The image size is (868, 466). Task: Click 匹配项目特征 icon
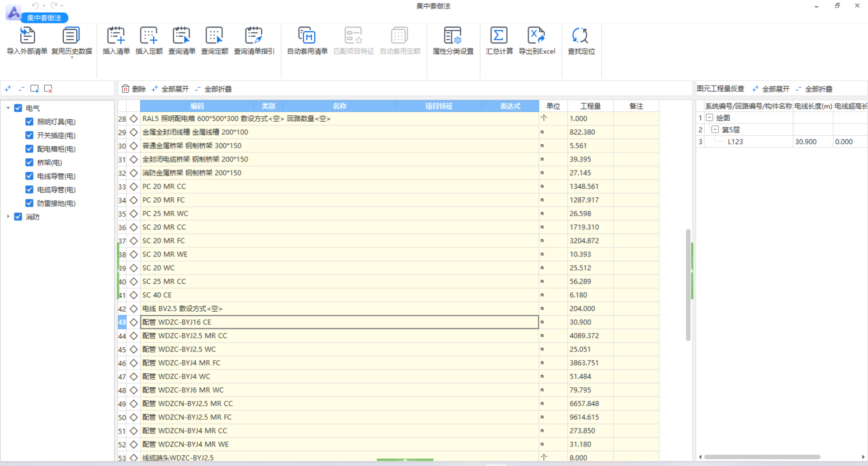[x=354, y=35]
